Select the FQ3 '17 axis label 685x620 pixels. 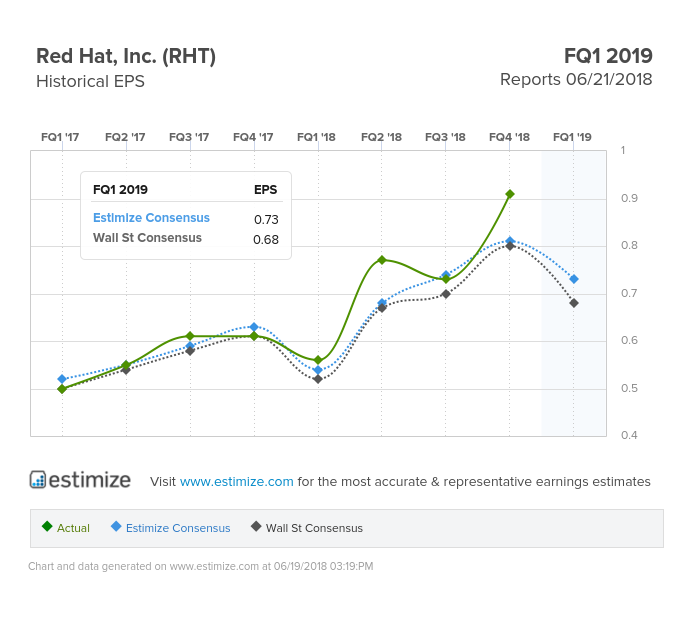(x=189, y=137)
